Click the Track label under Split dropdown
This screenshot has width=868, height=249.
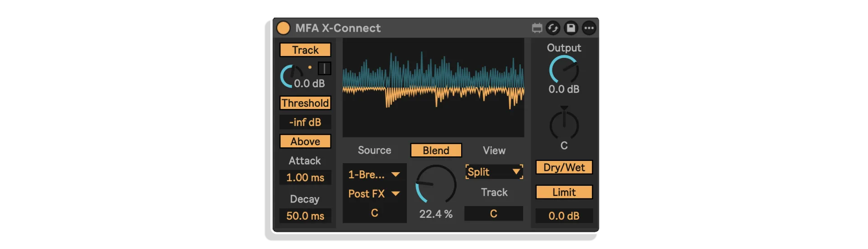(494, 193)
